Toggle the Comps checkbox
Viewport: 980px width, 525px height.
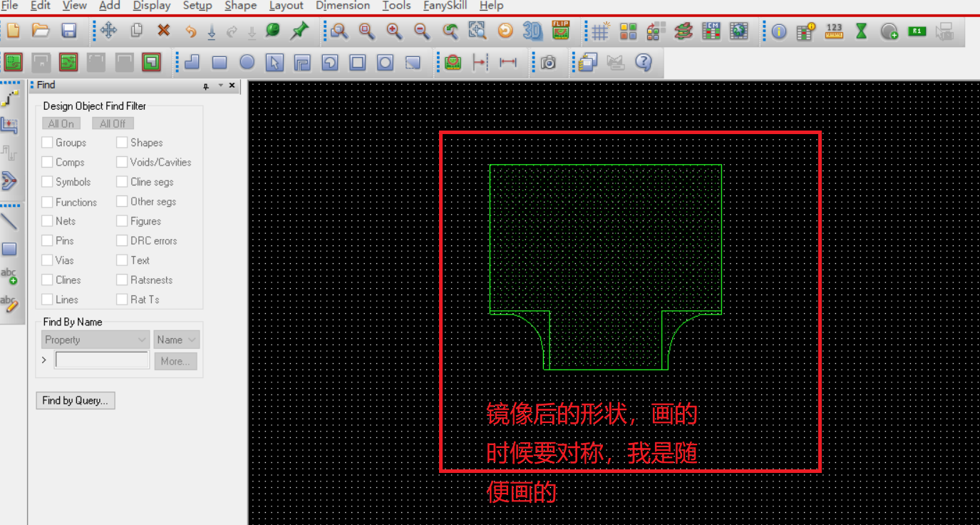(47, 162)
